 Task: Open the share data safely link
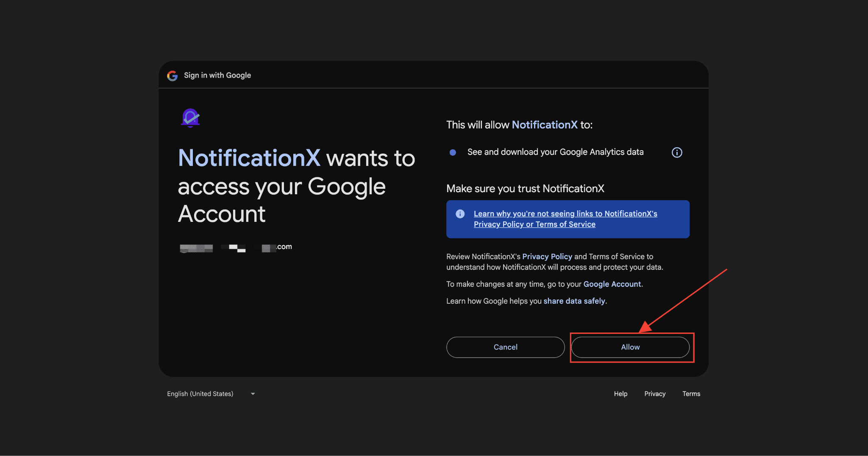[x=574, y=301]
